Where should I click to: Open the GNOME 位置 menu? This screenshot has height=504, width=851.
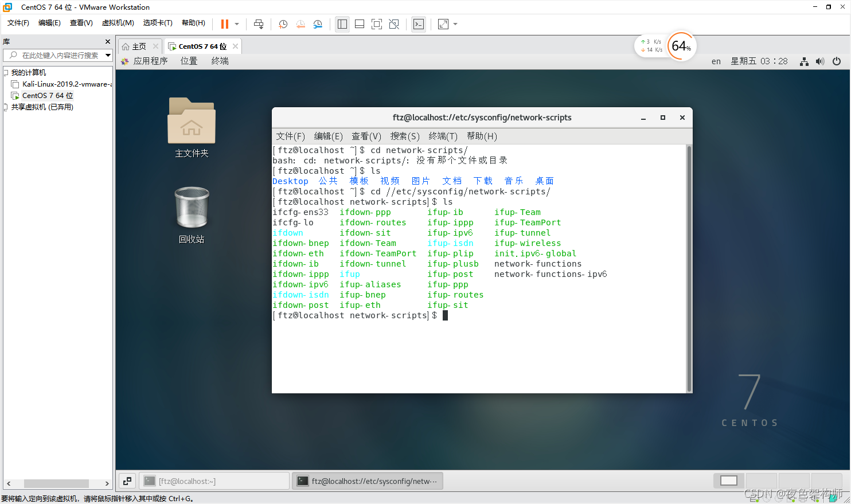[189, 61]
